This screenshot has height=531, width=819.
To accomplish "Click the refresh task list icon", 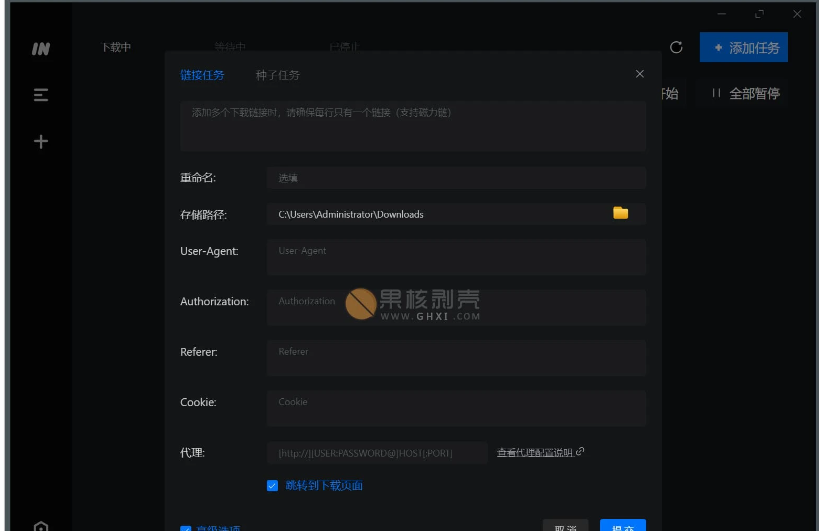I will coord(676,48).
